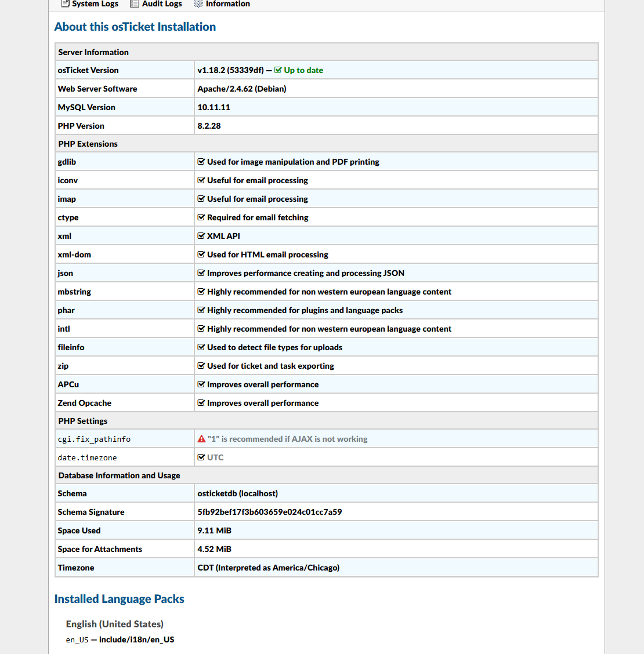644x654 pixels.
Task: Click the 'xml-dom' extension name
Action: tap(74, 255)
